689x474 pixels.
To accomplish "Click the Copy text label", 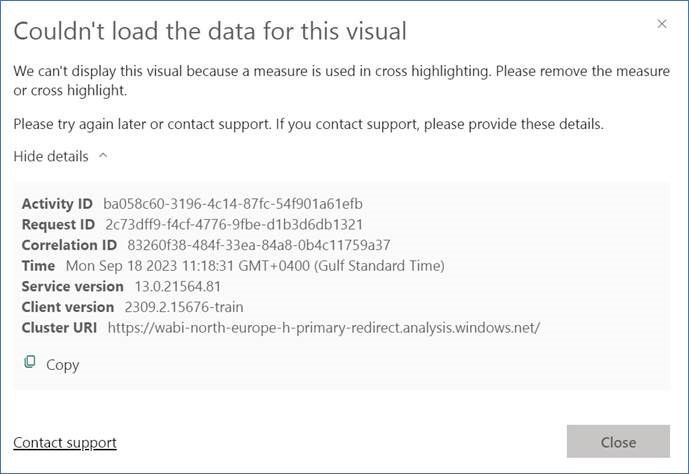I will pos(62,365).
